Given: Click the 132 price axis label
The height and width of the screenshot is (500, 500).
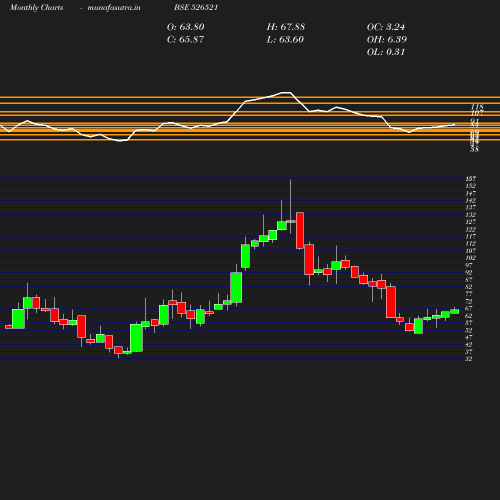Looking at the screenshot, I should (470, 215).
